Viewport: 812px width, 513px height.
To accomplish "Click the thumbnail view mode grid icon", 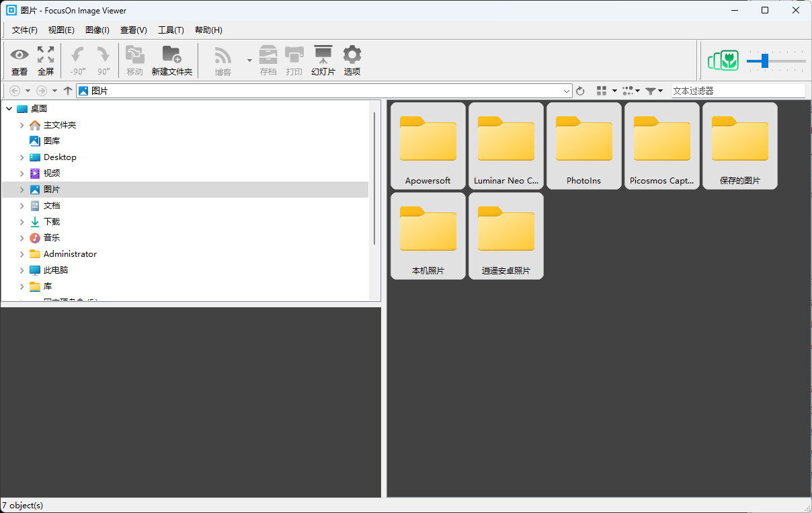I will click(602, 91).
